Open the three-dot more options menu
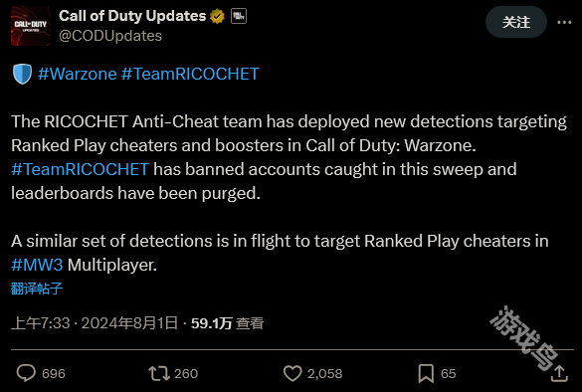Viewport: 582px width, 392px height. [x=564, y=23]
